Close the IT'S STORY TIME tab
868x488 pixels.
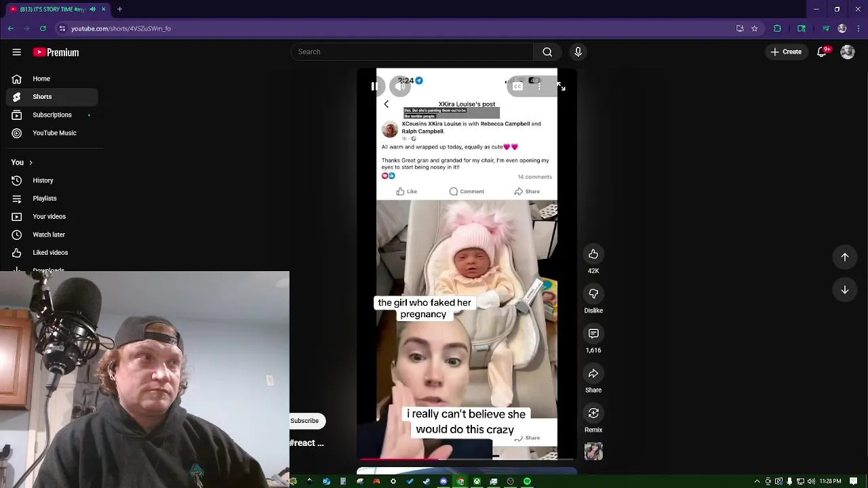(103, 9)
